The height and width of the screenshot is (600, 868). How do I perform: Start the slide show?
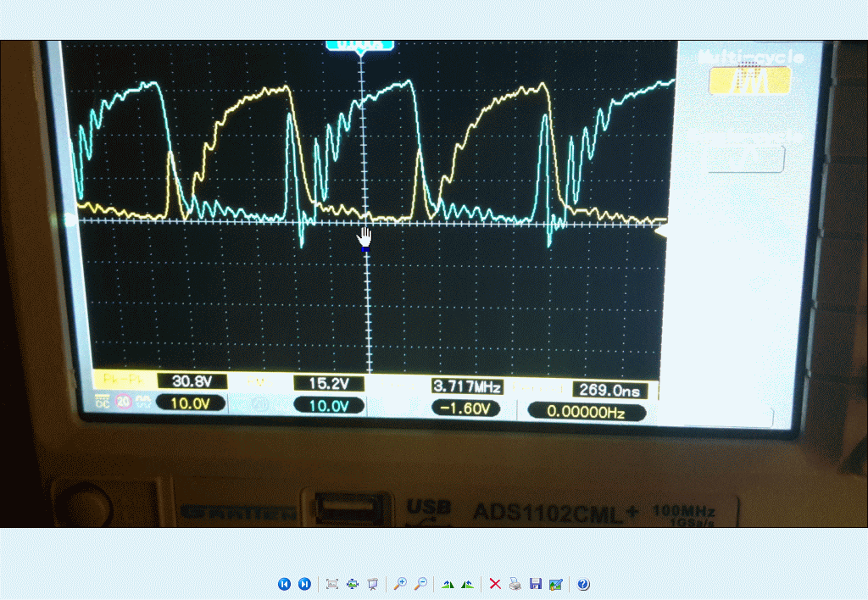372,584
